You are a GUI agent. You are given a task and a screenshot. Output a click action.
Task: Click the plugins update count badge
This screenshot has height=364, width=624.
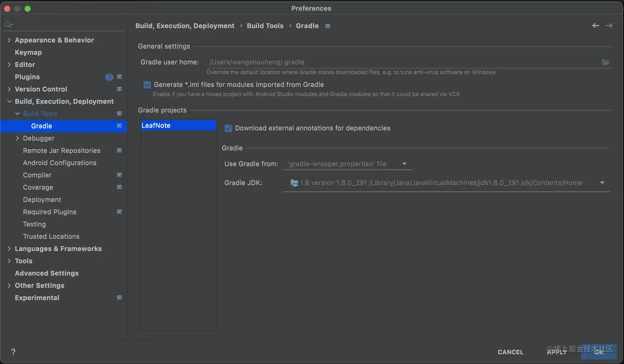pyautogui.click(x=109, y=77)
